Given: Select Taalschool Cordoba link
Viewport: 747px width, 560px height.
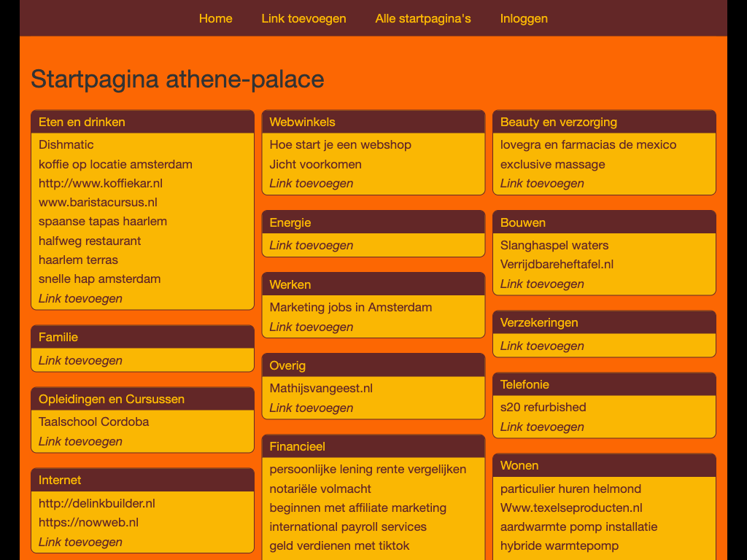Looking at the screenshot, I should (x=93, y=421).
